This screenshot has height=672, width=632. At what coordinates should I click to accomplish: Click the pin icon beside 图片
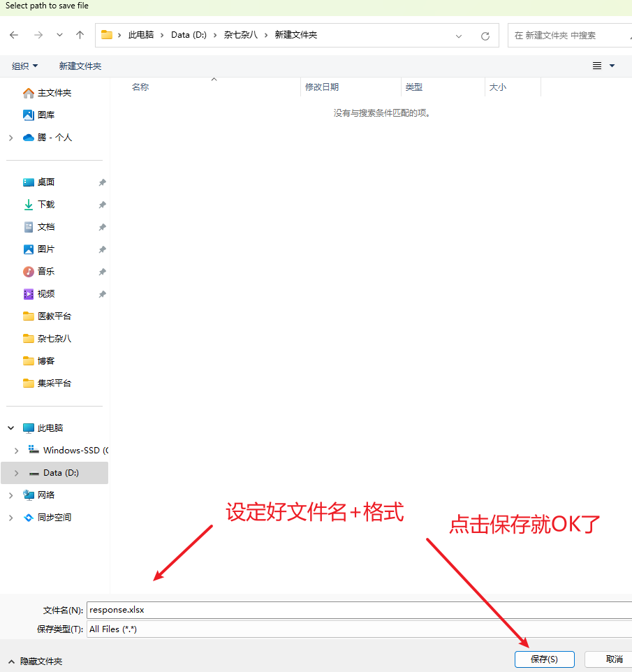103,249
